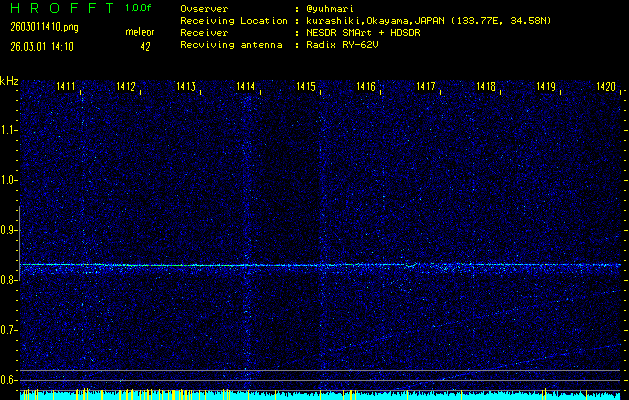This screenshot has width=629, height=400.
Task: Click the green carrier signal line
Action: click(320, 265)
